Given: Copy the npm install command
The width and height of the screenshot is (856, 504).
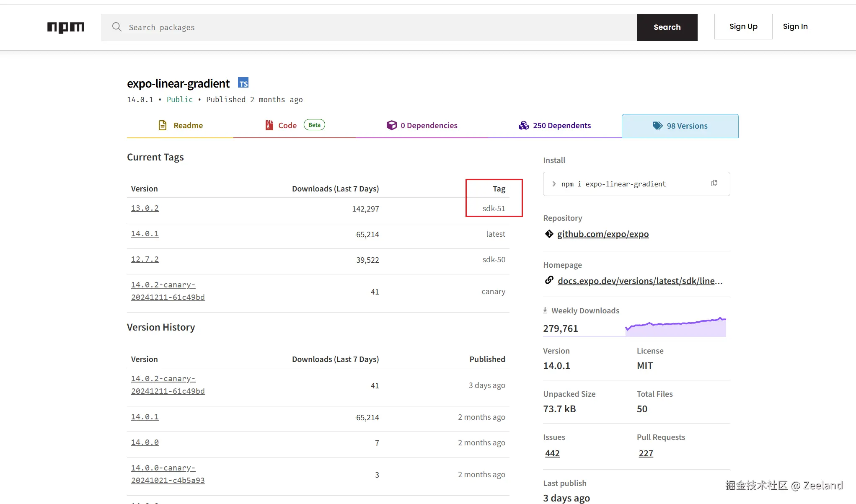Looking at the screenshot, I should coord(714,183).
